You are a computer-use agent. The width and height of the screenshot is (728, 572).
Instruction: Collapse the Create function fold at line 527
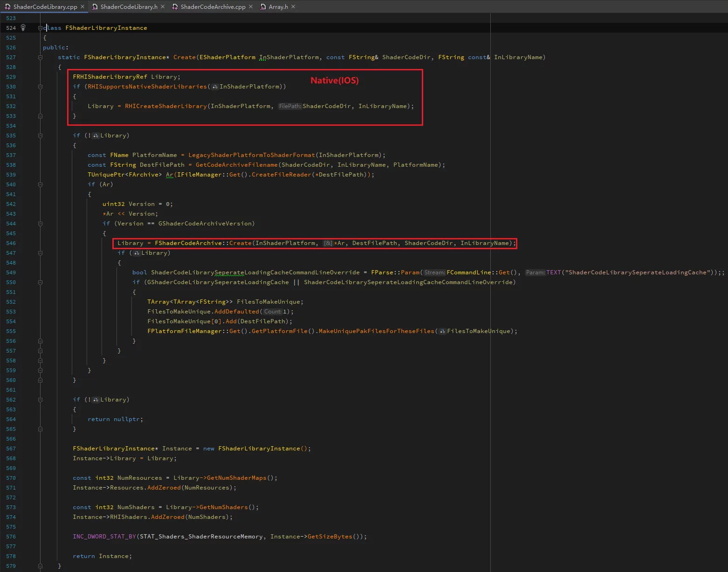click(41, 57)
